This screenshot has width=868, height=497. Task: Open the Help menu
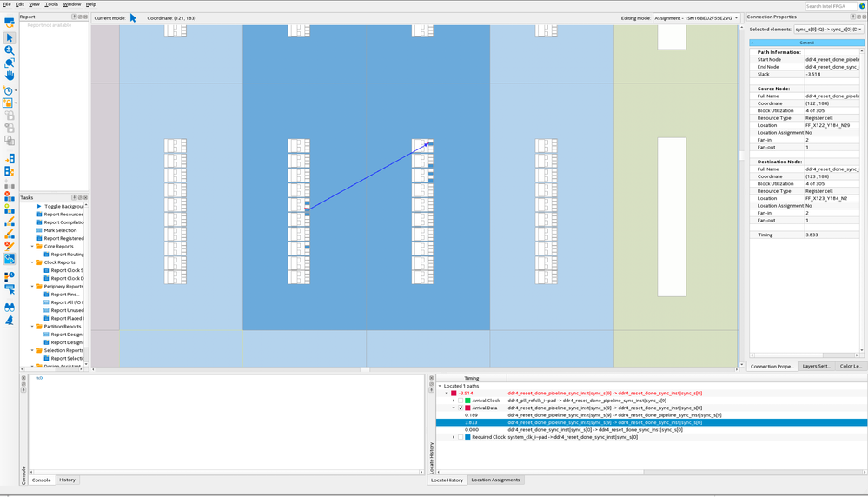coord(90,4)
